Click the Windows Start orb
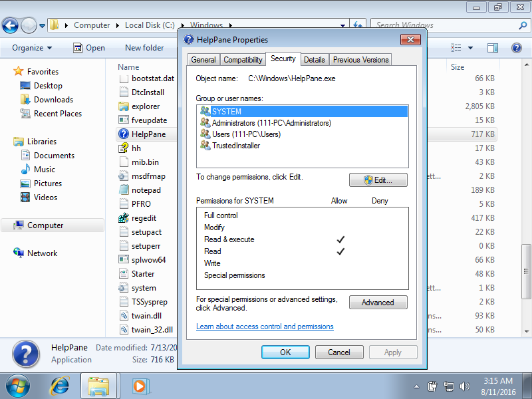This screenshot has height=399, width=532. tap(19, 385)
